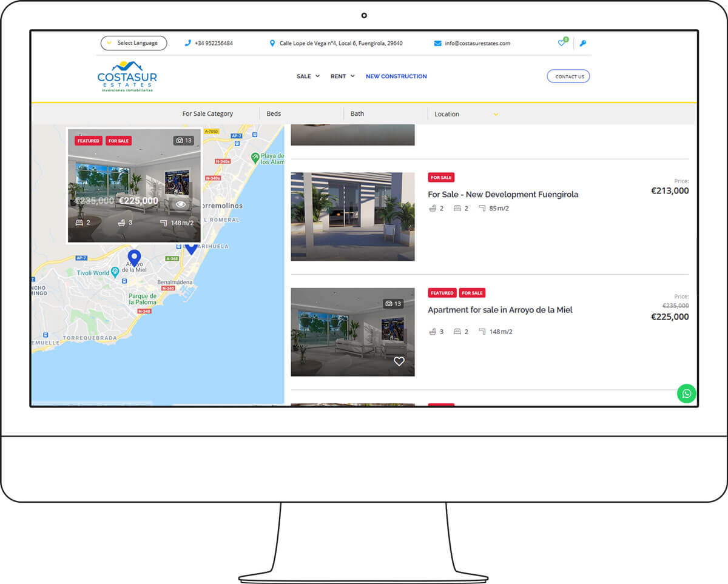Click the Arroyo de la Miel map pin
Screen dimensions: 728x584
click(134, 257)
